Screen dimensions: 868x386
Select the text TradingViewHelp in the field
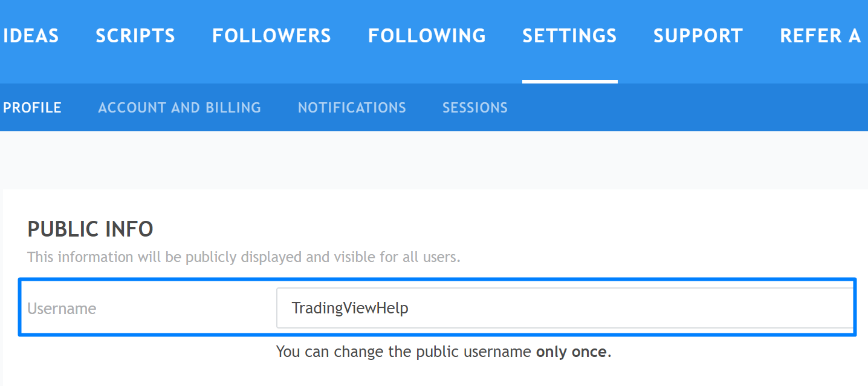pos(342,308)
